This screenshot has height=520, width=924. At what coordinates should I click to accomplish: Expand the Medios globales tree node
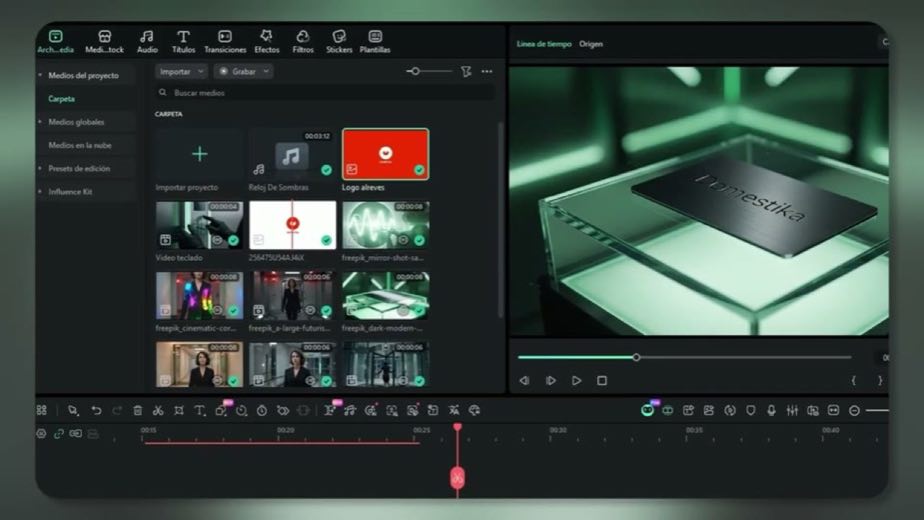point(40,122)
